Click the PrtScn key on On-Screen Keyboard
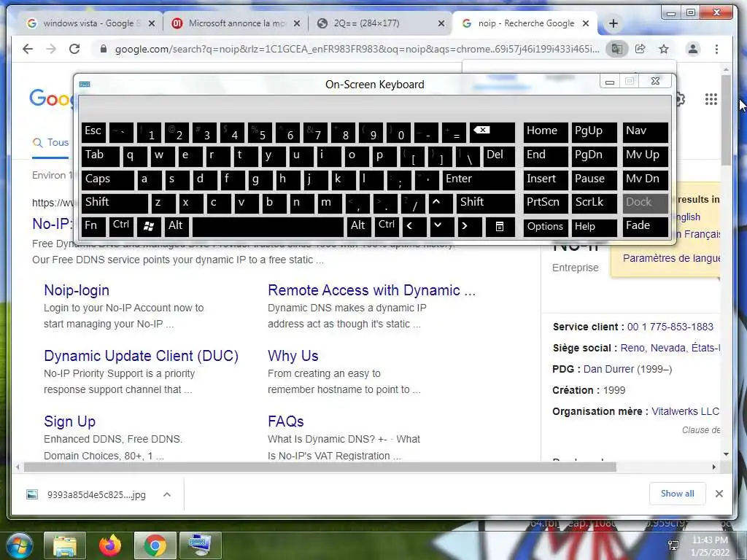Screen dimensions: 747x560 click(x=546, y=203)
